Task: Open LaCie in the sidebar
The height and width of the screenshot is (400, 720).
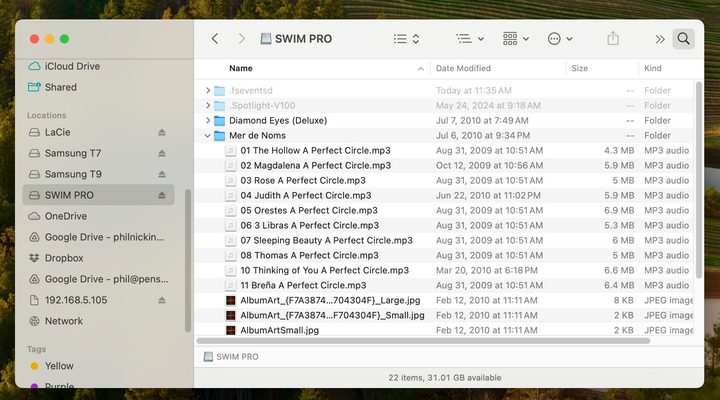Action: pyautogui.click(x=98, y=132)
